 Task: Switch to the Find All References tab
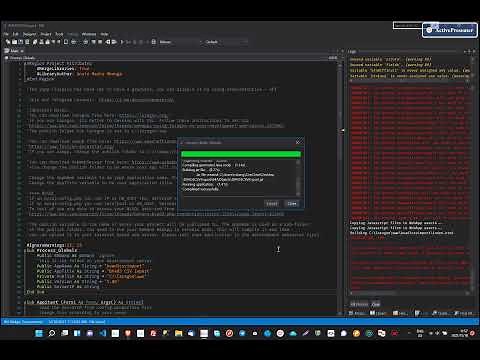[463, 313]
